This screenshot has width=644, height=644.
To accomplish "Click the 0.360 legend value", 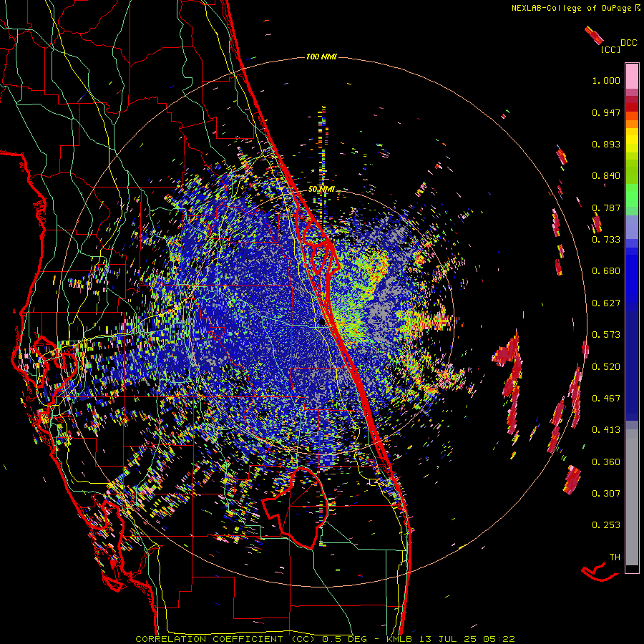I will point(606,462).
